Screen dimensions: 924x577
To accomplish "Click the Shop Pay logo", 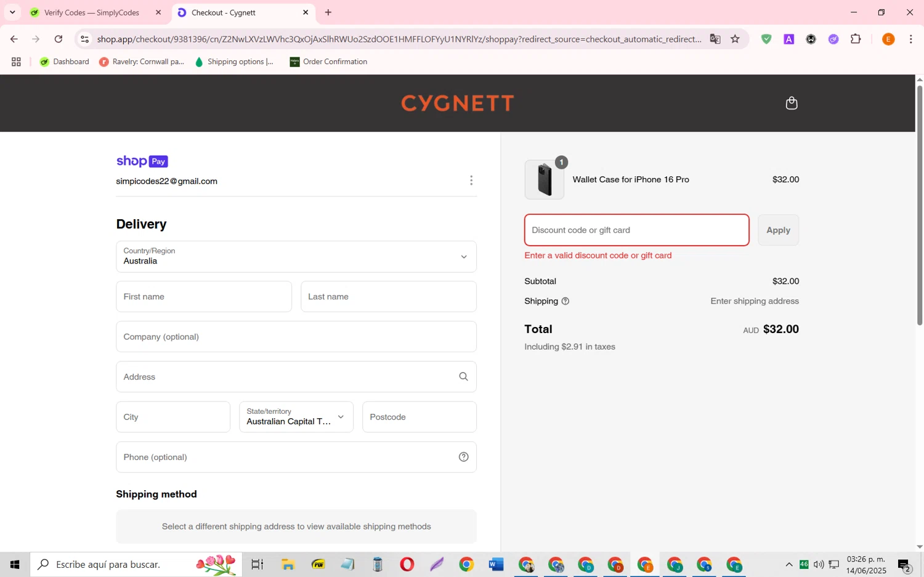I will tap(142, 161).
